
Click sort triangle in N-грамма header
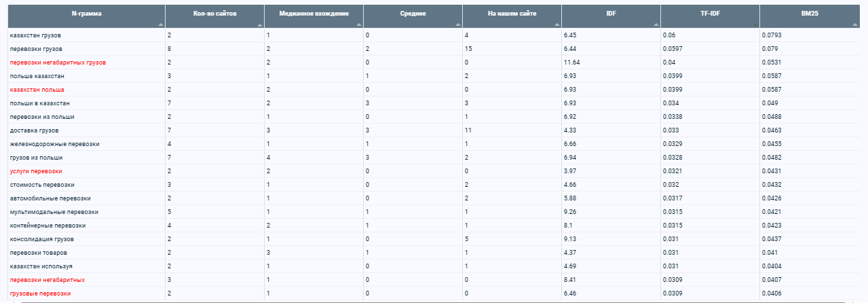[161, 24]
